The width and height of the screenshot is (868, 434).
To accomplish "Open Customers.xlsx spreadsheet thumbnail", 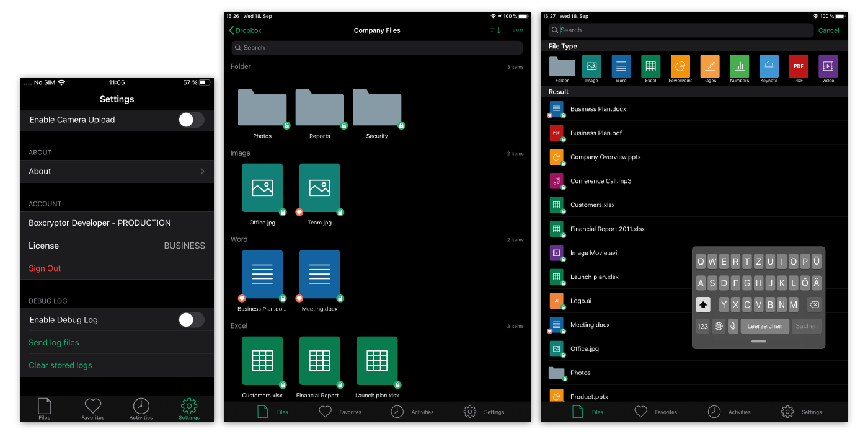I will [x=262, y=361].
